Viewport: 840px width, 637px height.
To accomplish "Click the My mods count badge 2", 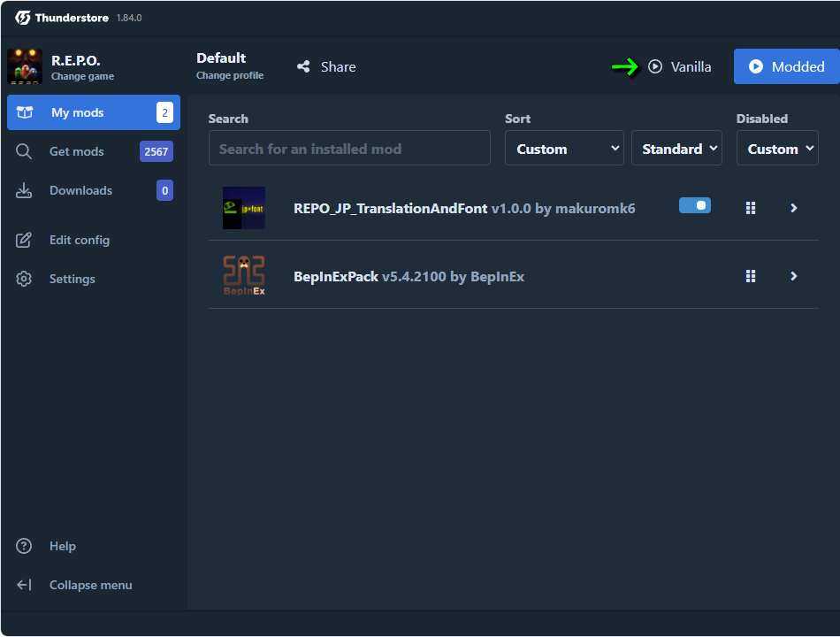I will pos(165,112).
